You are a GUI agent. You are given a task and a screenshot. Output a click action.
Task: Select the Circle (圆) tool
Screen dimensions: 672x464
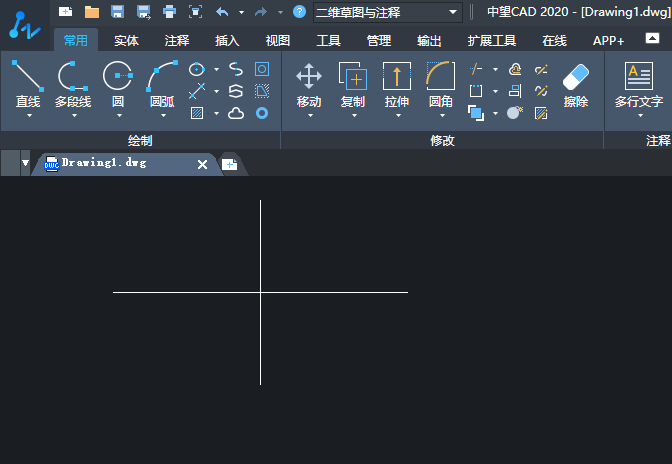coord(118,84)
